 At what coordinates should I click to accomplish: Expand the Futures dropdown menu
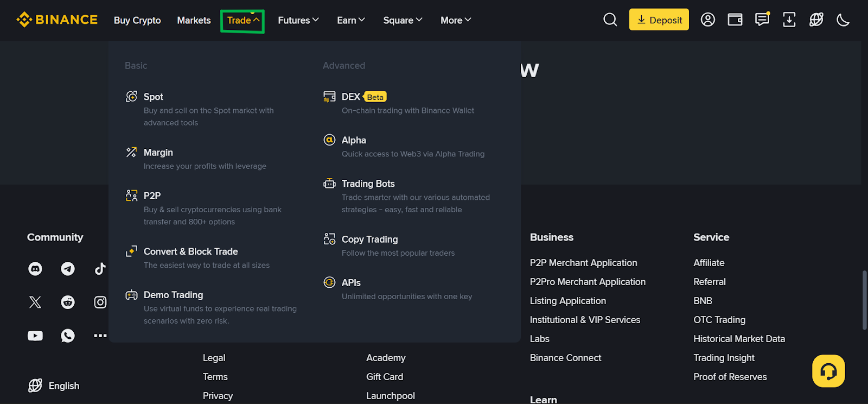[x=298, y=20]
